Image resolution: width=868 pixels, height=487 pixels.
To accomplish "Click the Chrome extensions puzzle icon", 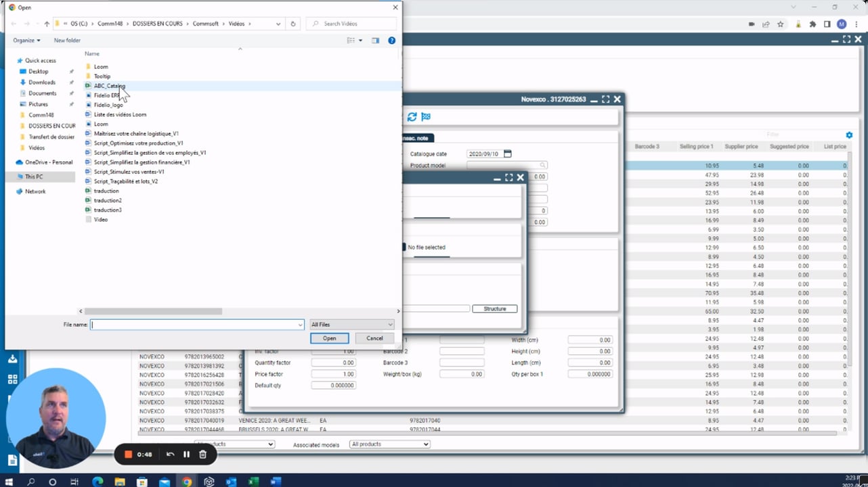I will click(812, 24).
